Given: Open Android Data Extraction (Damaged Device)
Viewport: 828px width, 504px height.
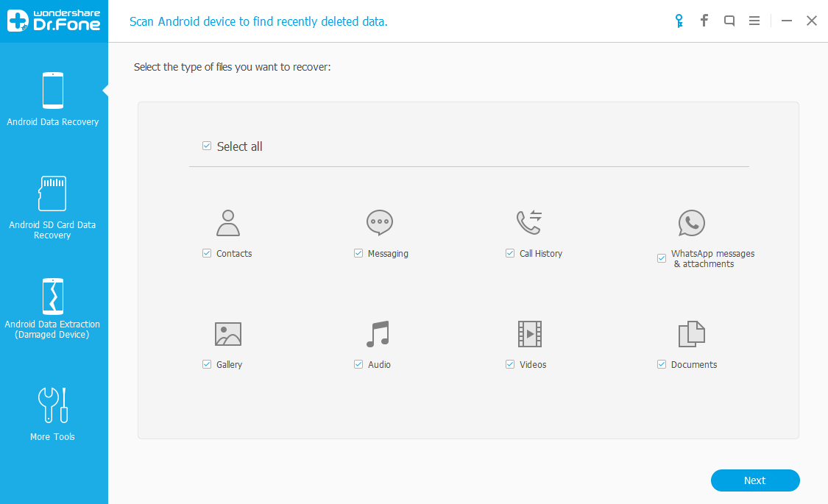Looking at the screenshot, I should pyautogui.click(x=52, y=309).
